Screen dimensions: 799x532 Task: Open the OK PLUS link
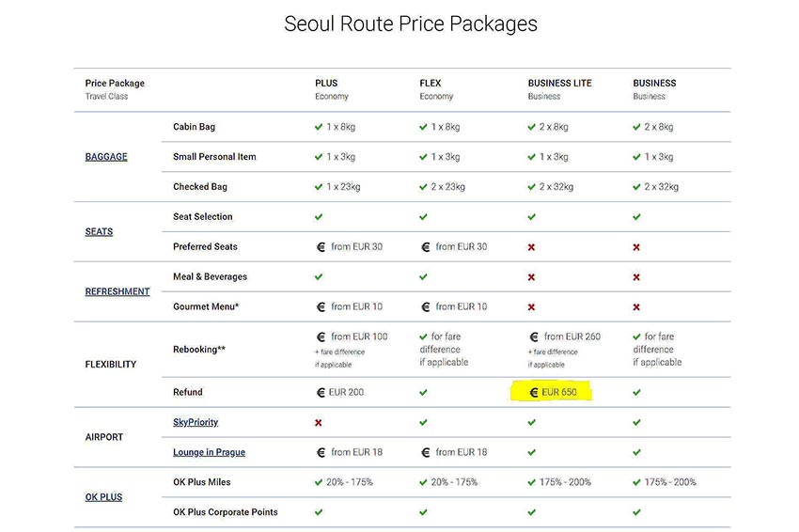pyautogui.click(x=103, y=497)
